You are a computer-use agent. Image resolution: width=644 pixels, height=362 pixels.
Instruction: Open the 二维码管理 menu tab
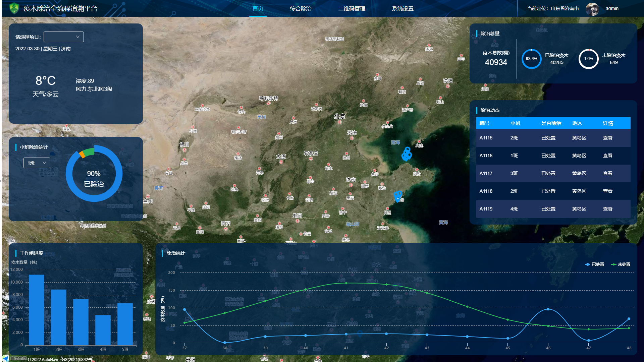pyautogui.click(x=352, y=8)
